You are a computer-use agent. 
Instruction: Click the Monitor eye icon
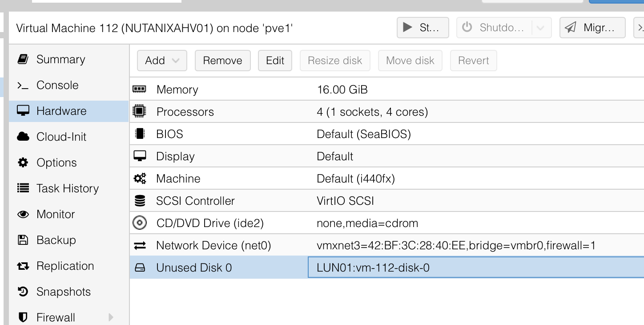(23, 214)
